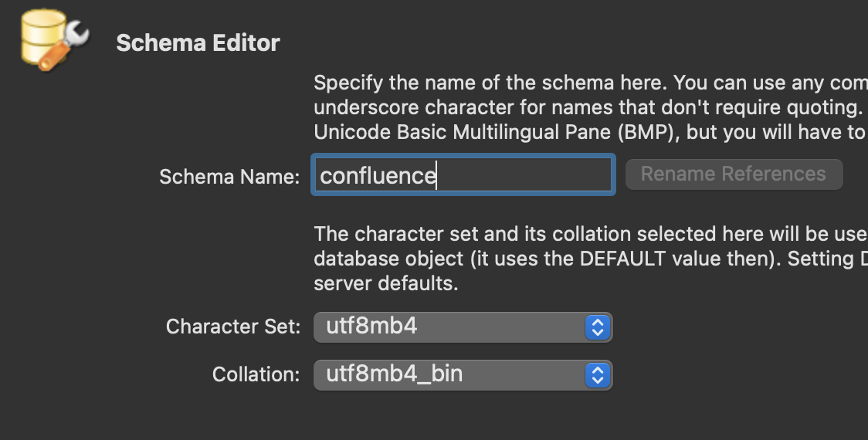The width and height of the screenshot is (868, 440).
Task: Click the blue chevrons beside utf8mb4
Action: click(597, 327)
